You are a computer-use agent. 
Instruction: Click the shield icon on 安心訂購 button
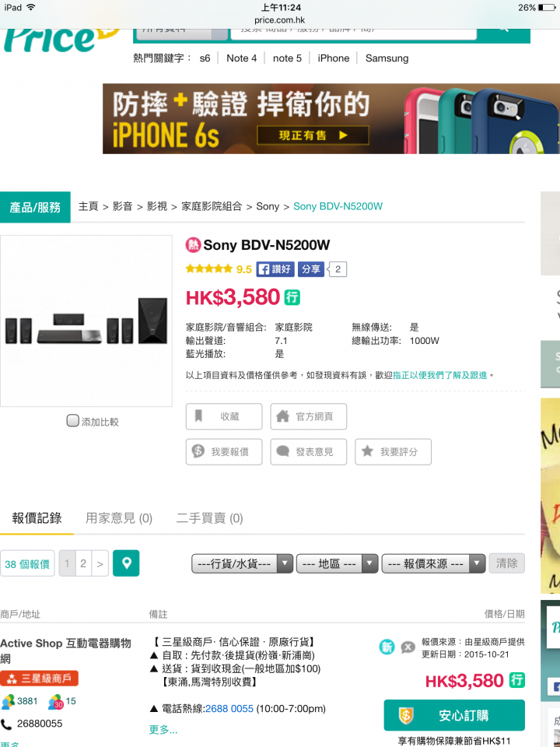[x=406, y=715]
